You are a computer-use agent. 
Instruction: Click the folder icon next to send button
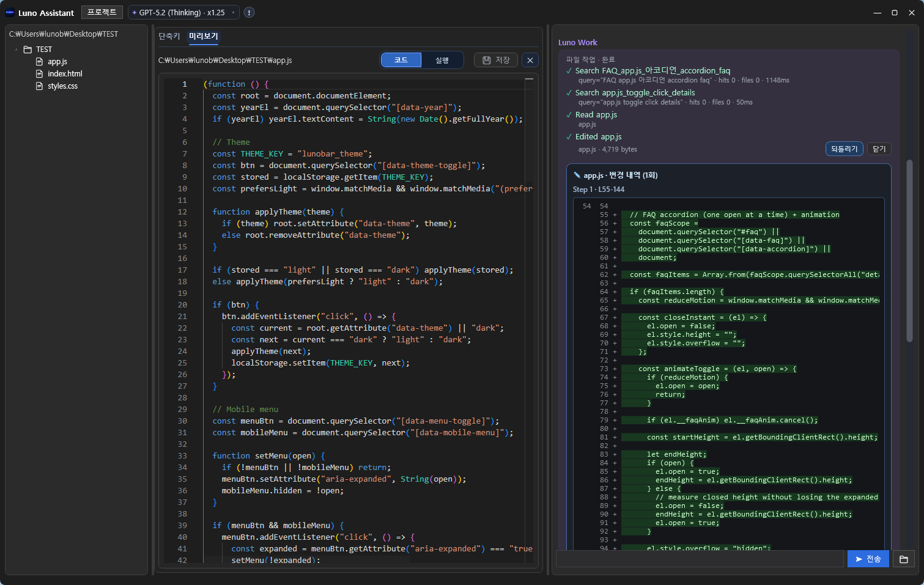click(x=903, y=559)
